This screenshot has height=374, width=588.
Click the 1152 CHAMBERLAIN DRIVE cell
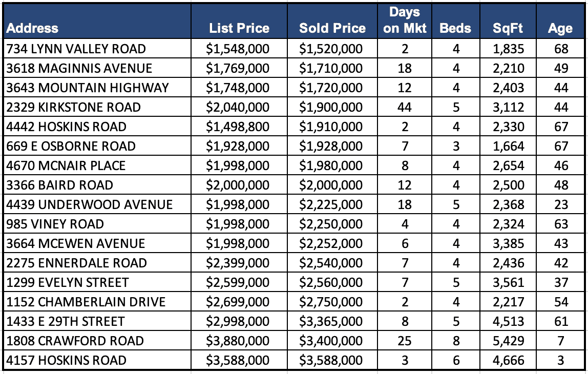(x=86, y=302)
